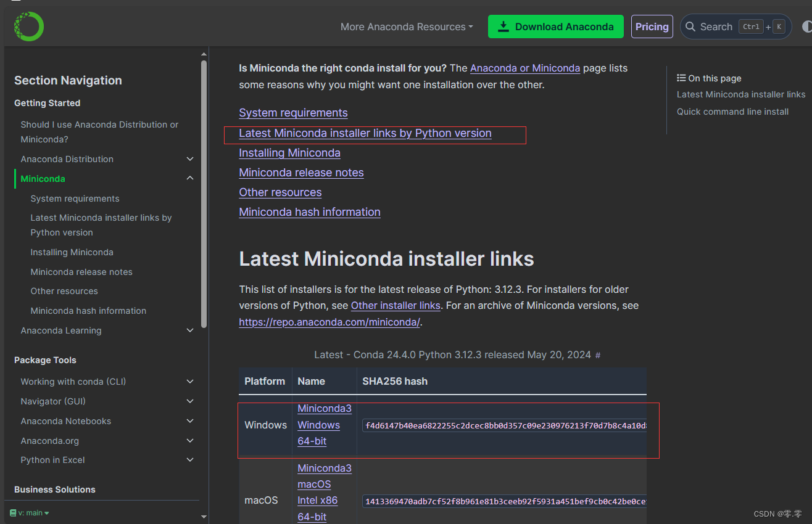This screenshot has width=812, height=524.
Task: Open Miniconda hash information in the sidebar
Action: click(88, 311)
